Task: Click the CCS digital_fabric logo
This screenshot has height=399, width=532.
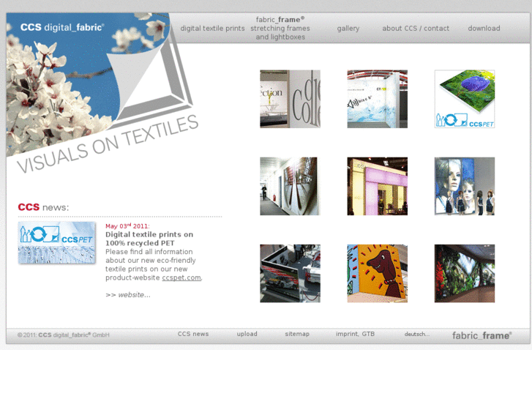Action: [x=62, y=27]
